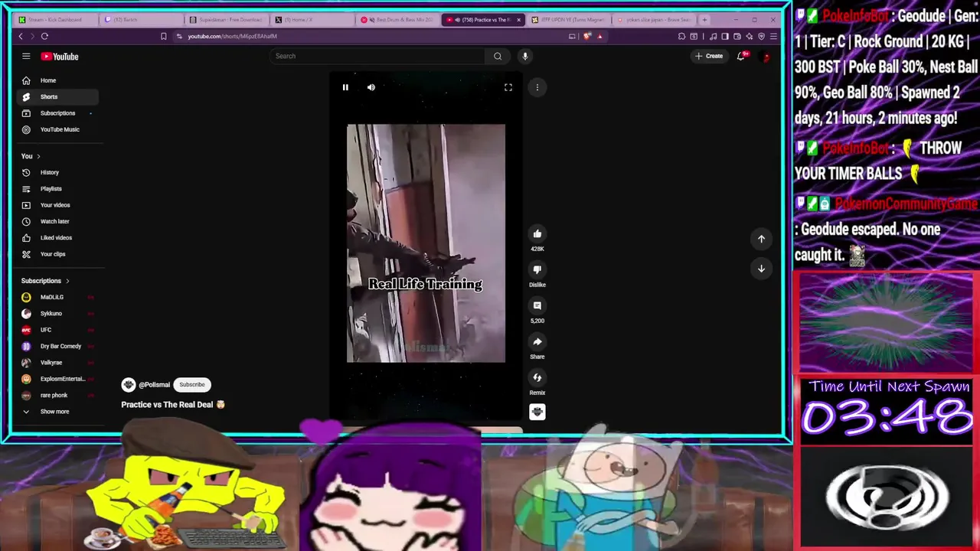Open the YouTube hamburger guide menu
Screen dimensions: 980x551
tap(26, 56)
